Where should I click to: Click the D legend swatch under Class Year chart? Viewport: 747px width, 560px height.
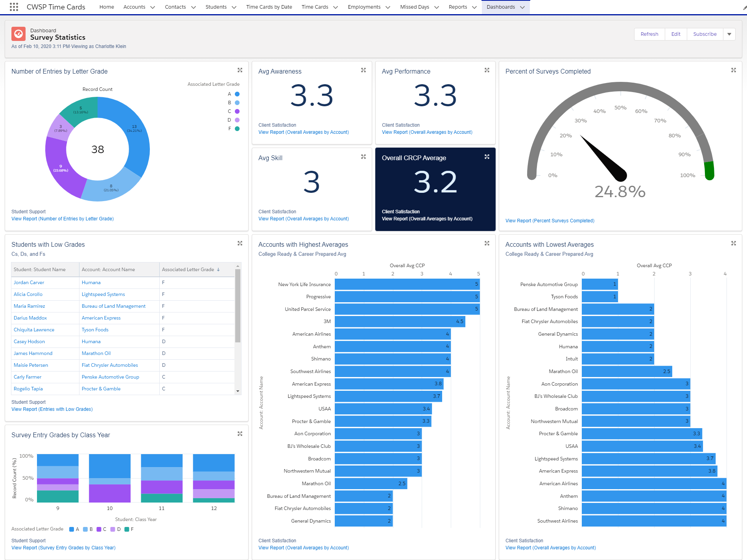113,529
